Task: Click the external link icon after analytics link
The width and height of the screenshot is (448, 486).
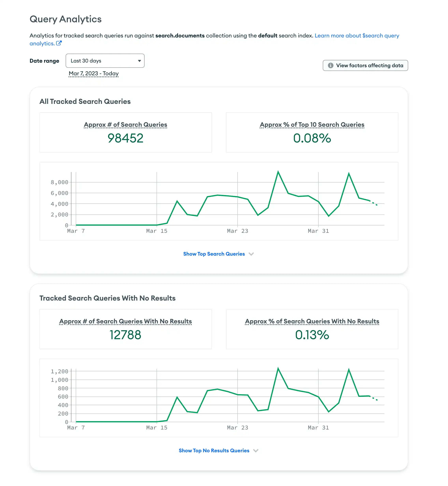Action: pos(59,43)
